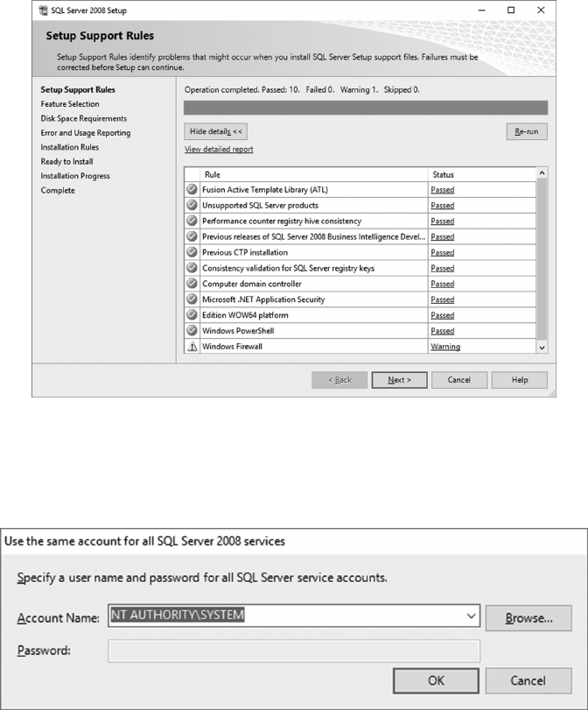Viewport: 588px width, 710px height.
Task: Click the Rule column header
Action: [314, 174]
